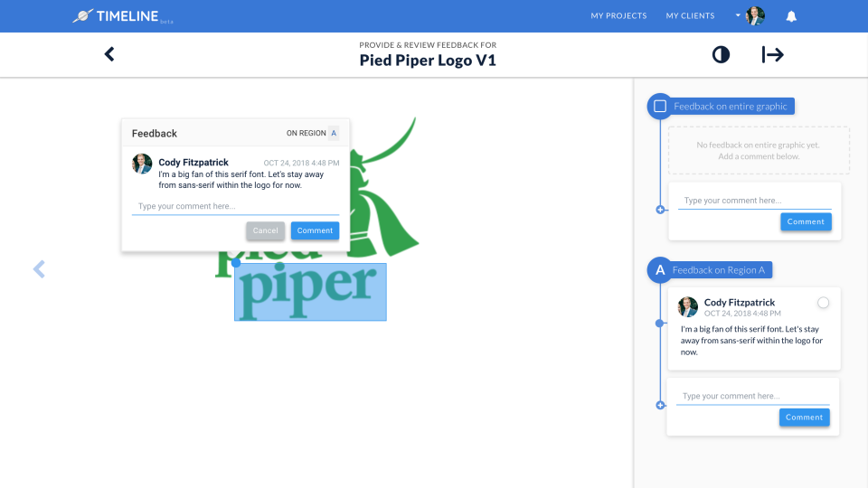
Task: Click the circled A region icon
Action: click(660, 270)
